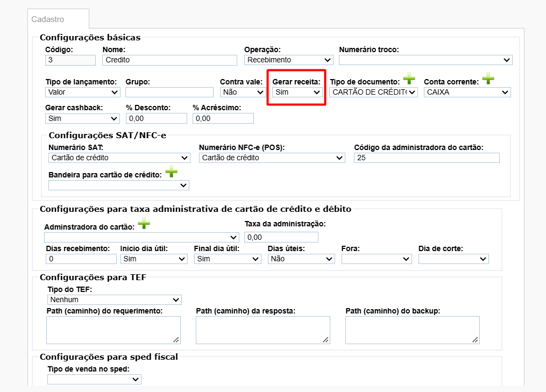This screenshot has height=392, width=546.
Task: Click the Dias recebimento field
Action: (x=81, y=259)
